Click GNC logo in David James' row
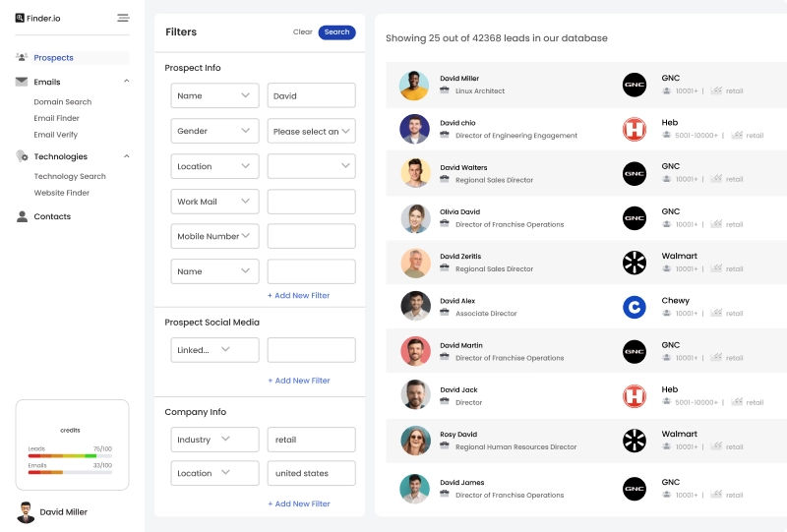The width and height of the screenshot is (787, 532). (635, 489)
